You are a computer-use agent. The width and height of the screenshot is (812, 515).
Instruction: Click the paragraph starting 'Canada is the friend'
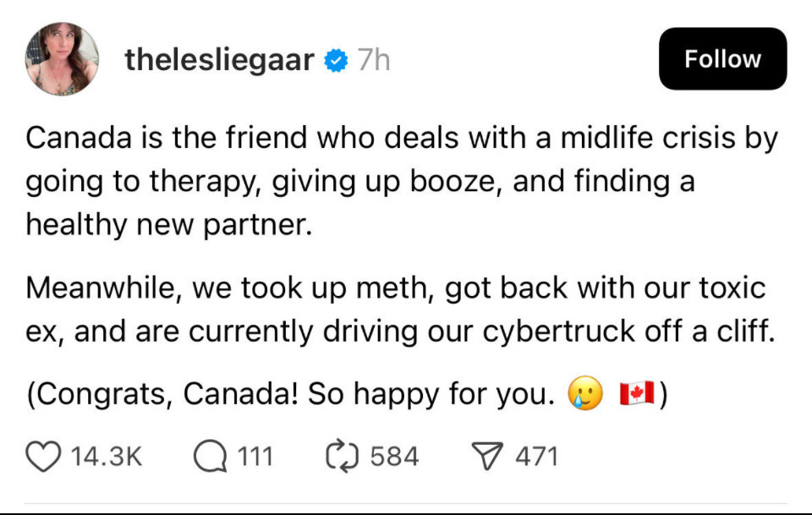point(402,181)
